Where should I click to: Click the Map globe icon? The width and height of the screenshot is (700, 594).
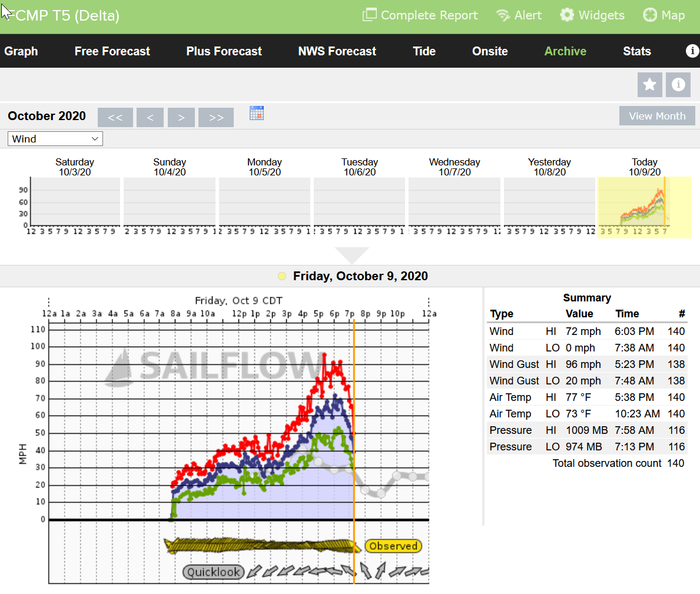click(650, 15)
